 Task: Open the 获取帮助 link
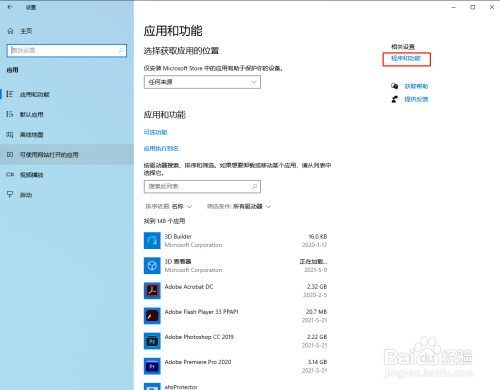[416, 86]
